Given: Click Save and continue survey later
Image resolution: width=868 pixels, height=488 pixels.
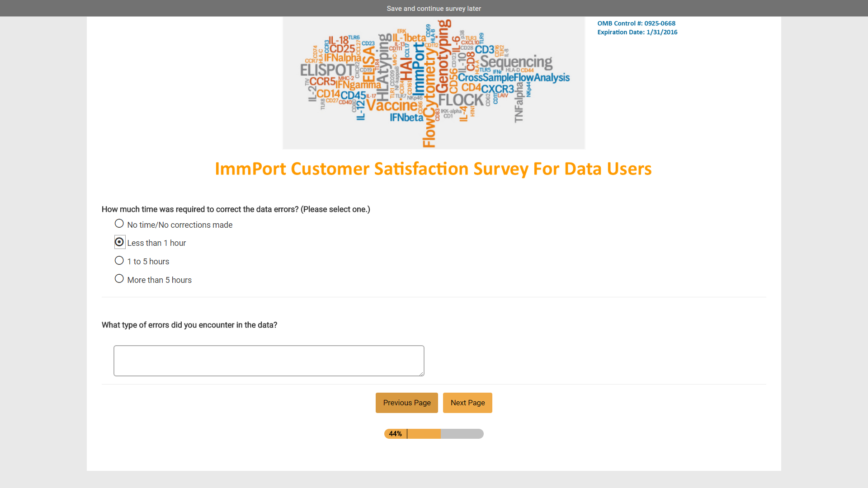Looking at the screenshot, I should coord(434,9).
